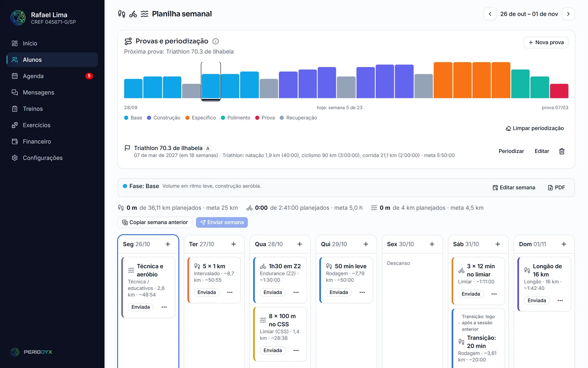Export week as PDF
The height and width of the screenshot is (368, 588).
pos(556,188)
